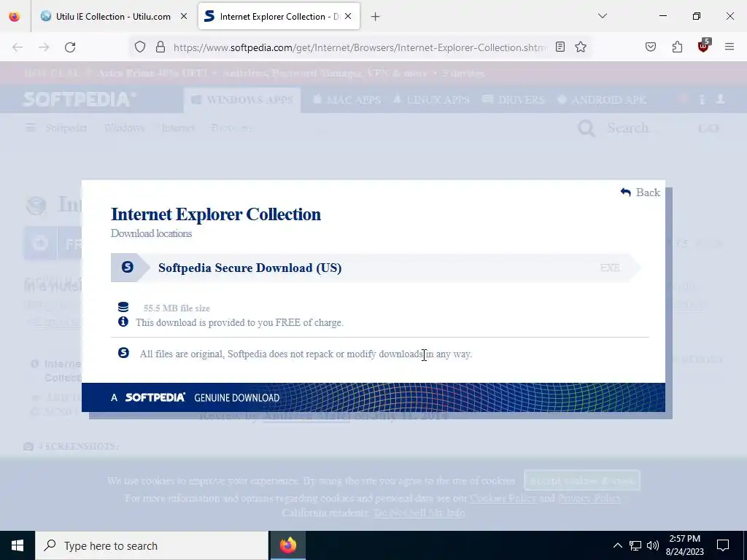This screenshot has height=560, width=747.
Task: Open the uBlock Origin extension icon
Action: coord(704,46)
